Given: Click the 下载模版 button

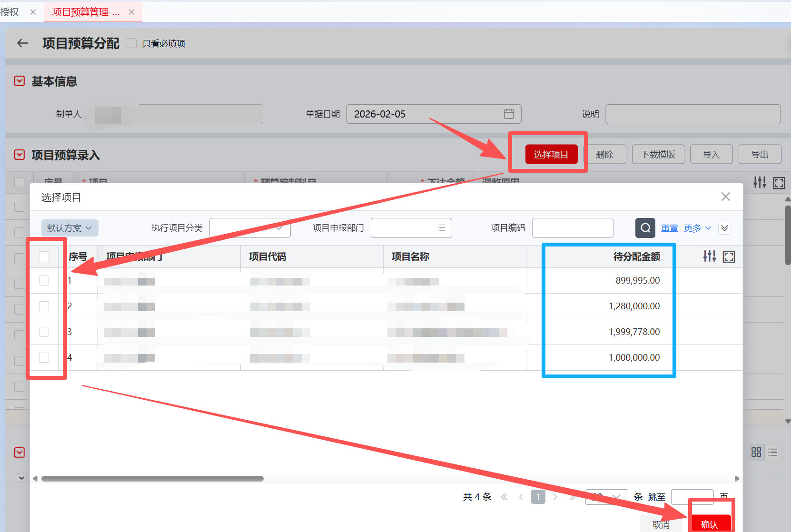Looking at the screenshot, I should click(658, 155).
